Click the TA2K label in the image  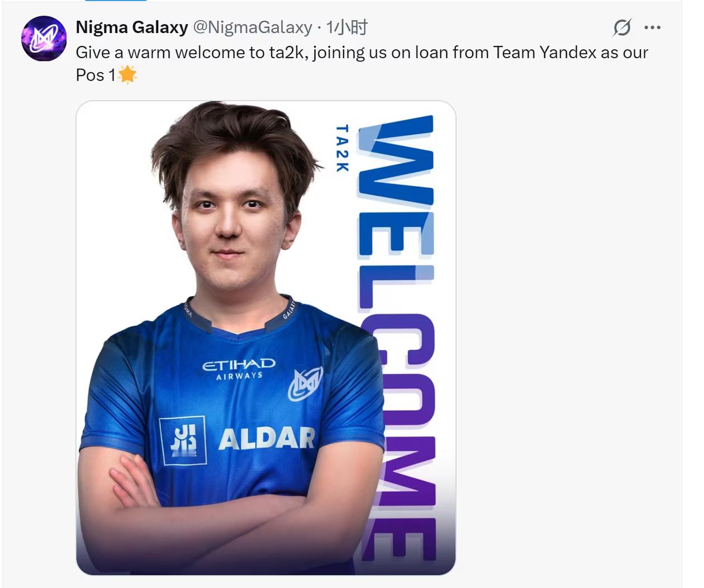tap(342, 148)
